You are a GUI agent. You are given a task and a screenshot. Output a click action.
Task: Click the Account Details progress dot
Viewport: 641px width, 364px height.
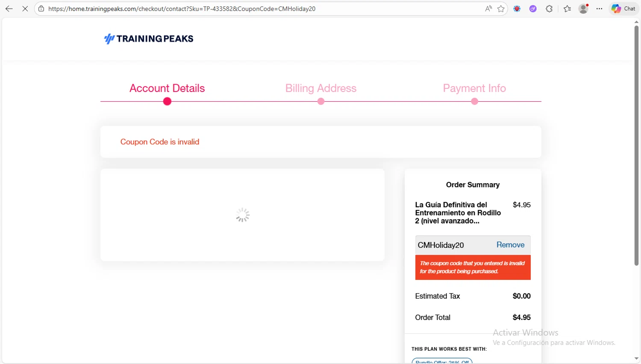(167, 102)
